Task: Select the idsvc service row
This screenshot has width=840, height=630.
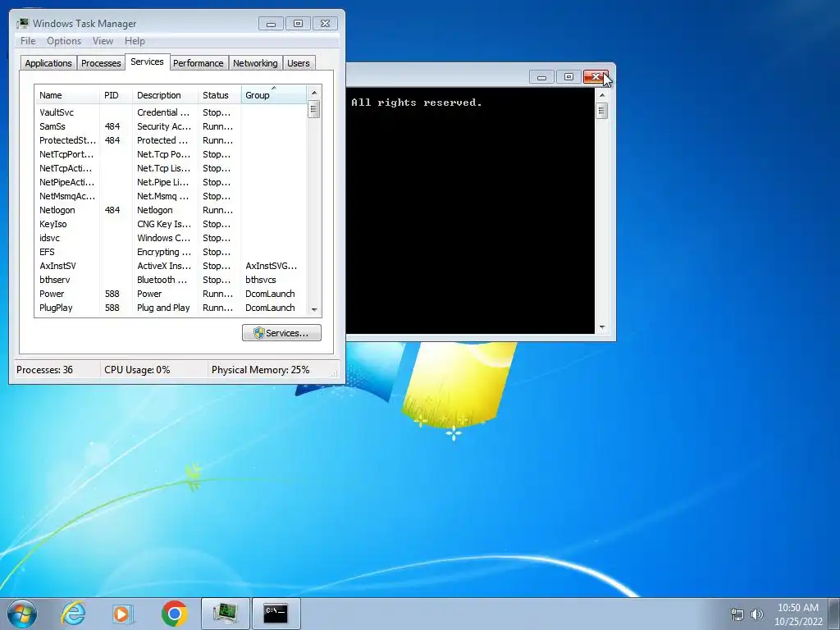Action: pos(171,238)
